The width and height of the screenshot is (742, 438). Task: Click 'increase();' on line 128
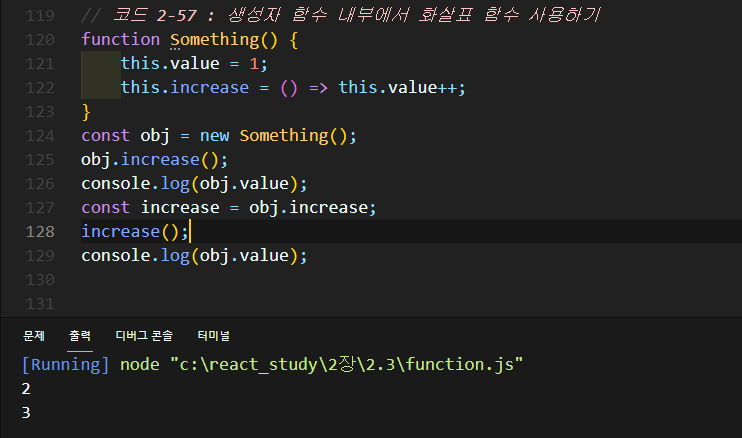tap(135, 232)
